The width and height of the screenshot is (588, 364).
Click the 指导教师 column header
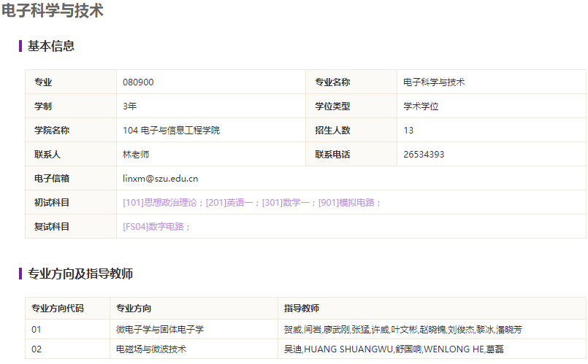pyautogui.click(x=432, y=309)
